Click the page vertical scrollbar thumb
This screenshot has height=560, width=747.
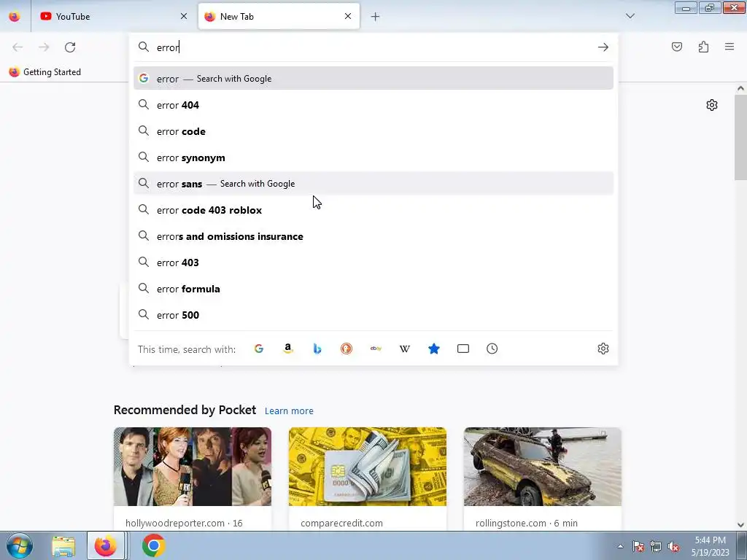740,137
